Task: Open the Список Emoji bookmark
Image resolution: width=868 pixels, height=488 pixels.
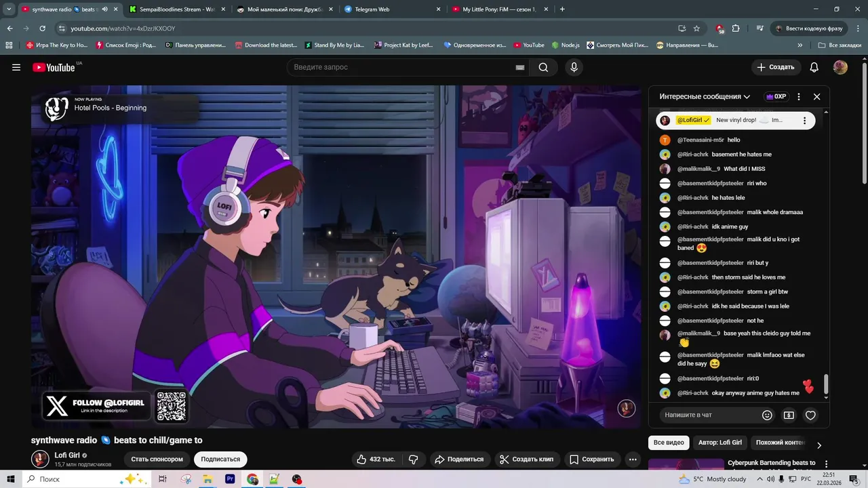Action: pyautogui.click(x=126, y=45)
